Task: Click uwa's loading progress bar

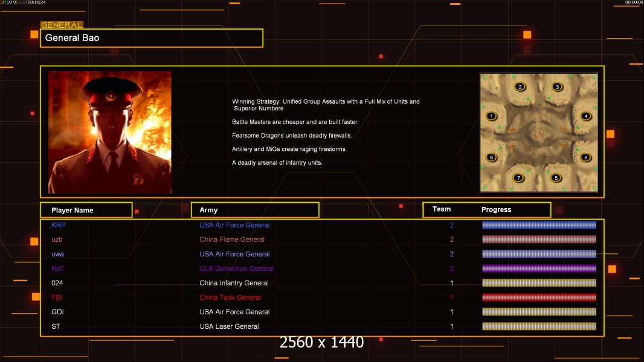Action: (x=539, y=254)
